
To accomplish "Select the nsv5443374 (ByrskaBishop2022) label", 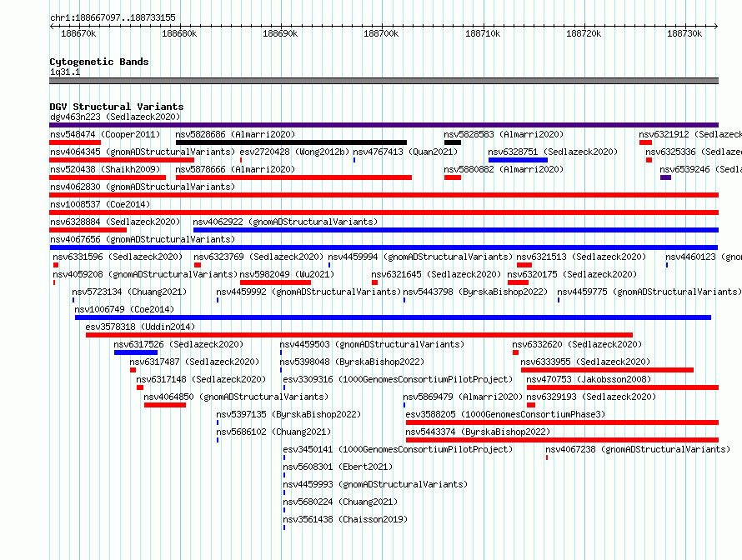I will (x=478, y=432).
